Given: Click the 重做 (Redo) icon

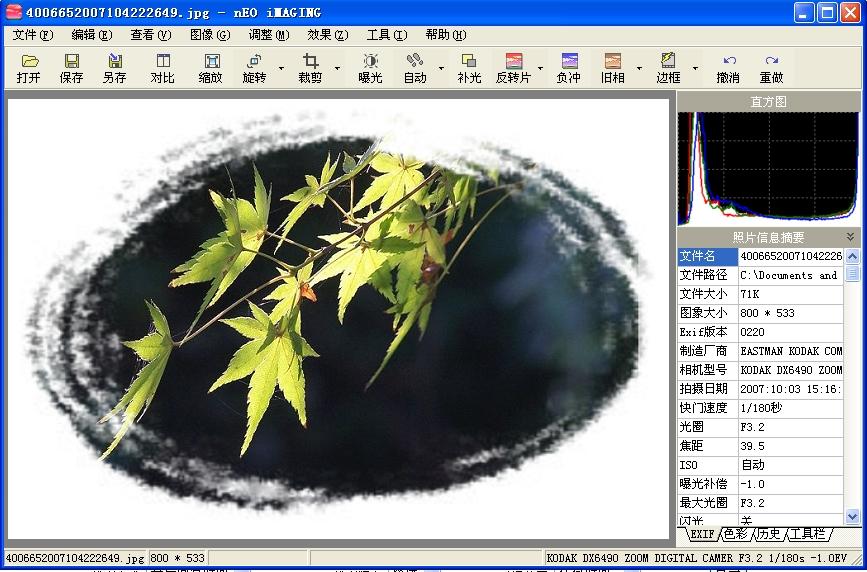Looking at the screenshot, I should tap(771, 68).
